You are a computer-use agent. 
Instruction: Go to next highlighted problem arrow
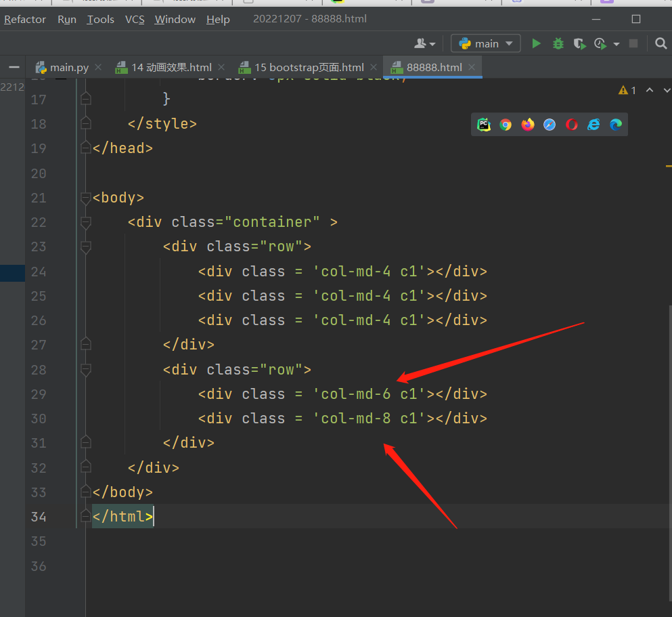click(x=667, y=90)
